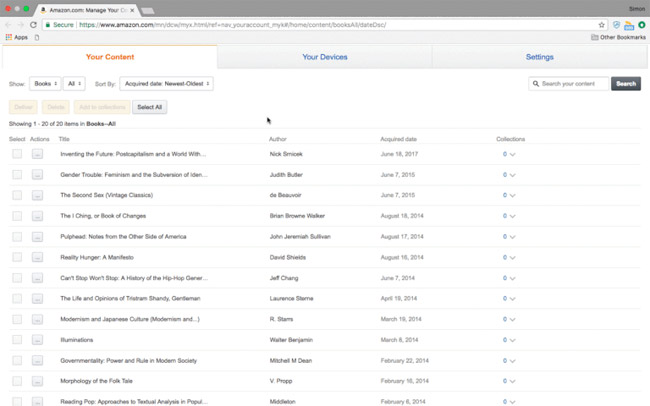Select the Amazon Manage Your Content browser tab
This screenshot has height=406, width=650.
(x=87, y=10)
